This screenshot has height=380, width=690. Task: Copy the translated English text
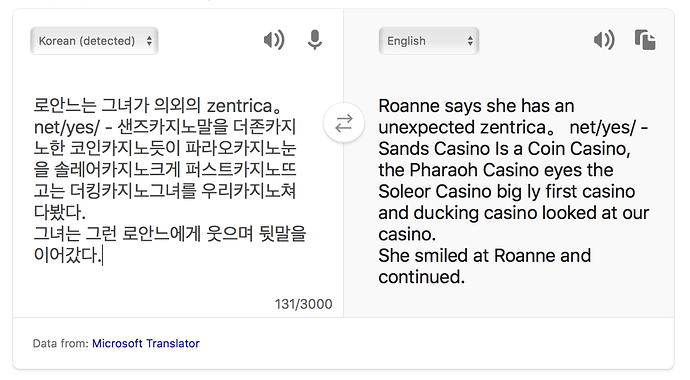coord(645,40)
